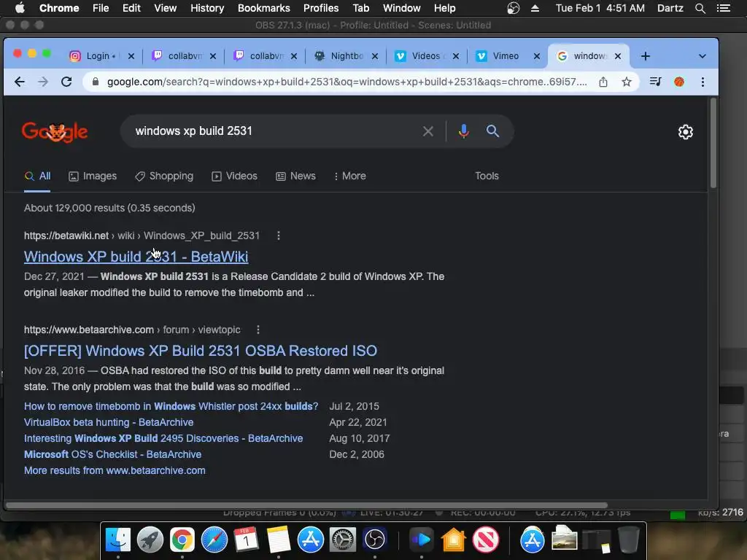Screen dimensions: 747x560
Task: Click Chrome's back arrow button
Action: 20,82
